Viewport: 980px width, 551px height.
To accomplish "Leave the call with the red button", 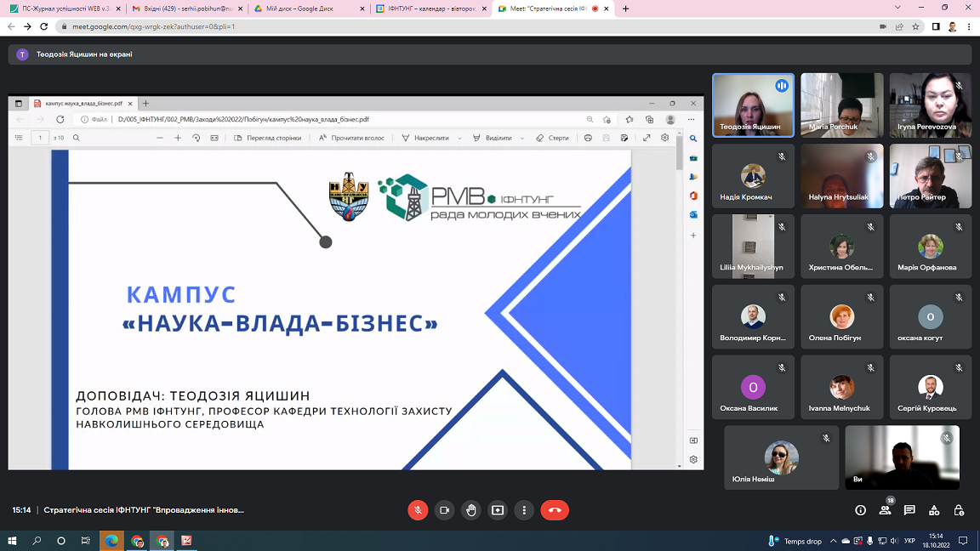I will 555,510.
